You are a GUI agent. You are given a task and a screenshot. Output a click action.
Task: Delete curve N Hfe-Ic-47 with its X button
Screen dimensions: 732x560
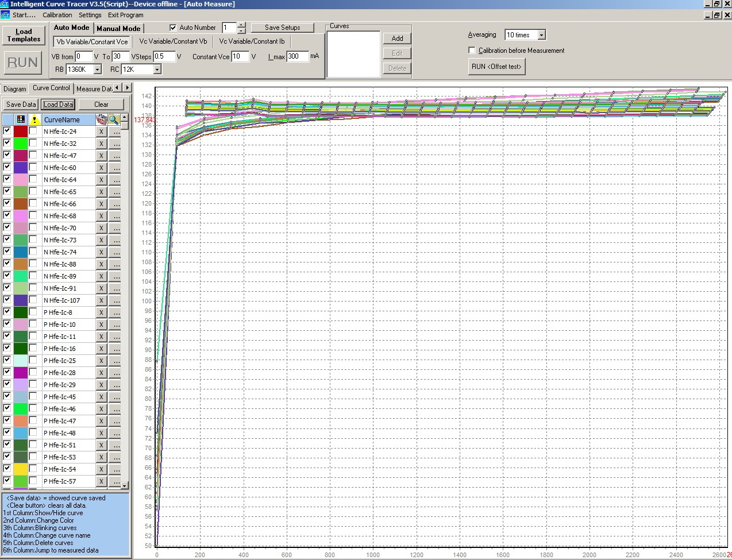pos(101,156)
